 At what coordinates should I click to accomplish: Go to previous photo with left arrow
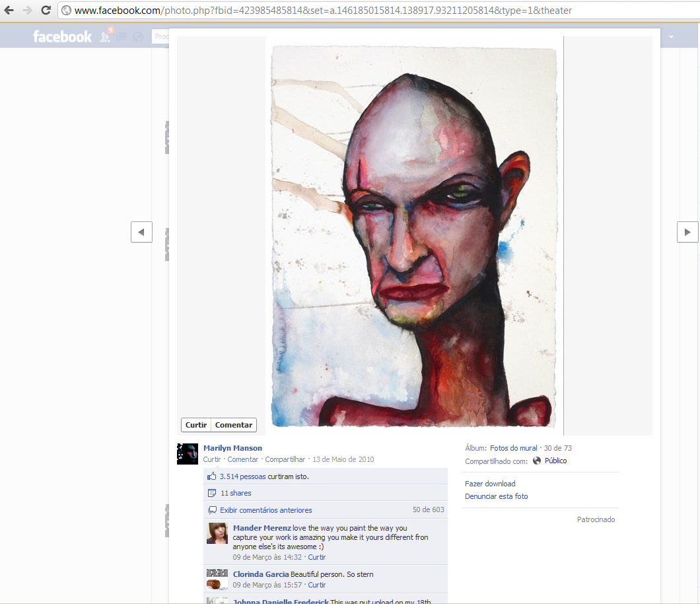pos(141,232)
